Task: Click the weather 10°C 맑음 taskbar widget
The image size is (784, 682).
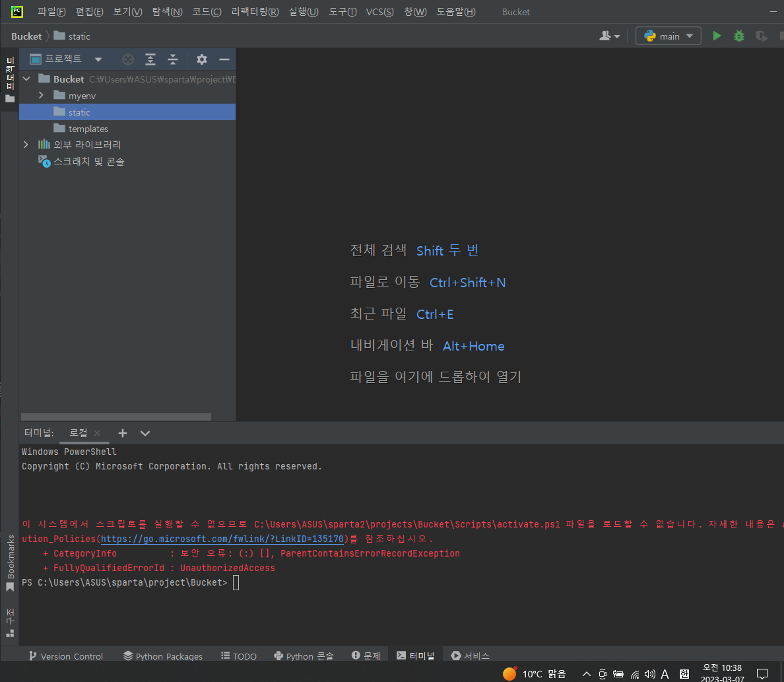Action: [x=534, y=674]
